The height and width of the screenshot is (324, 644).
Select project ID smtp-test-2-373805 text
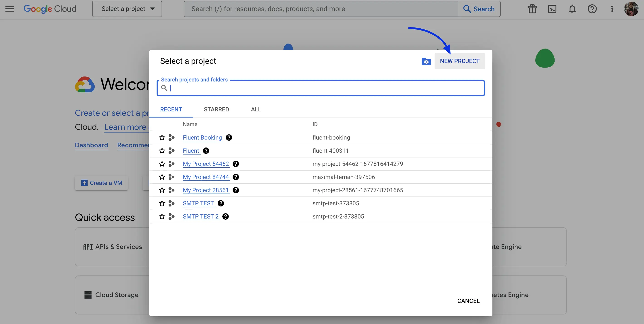click(338, 216)
